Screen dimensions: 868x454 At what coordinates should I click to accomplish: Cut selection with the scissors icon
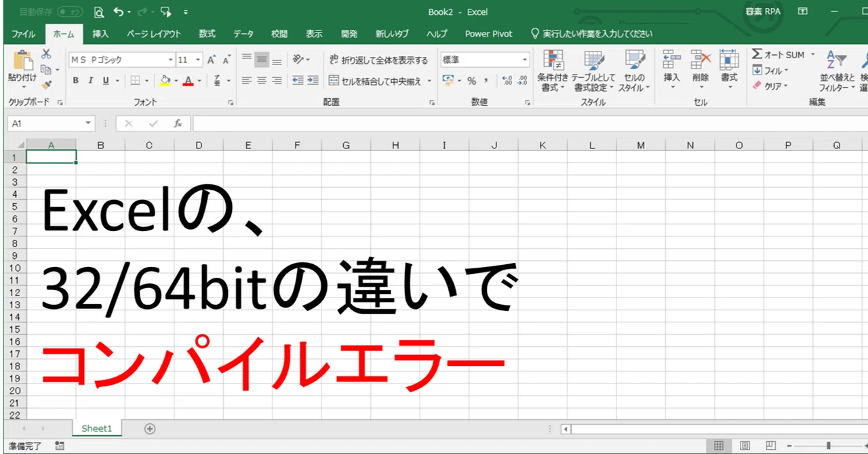pos(46,54)
